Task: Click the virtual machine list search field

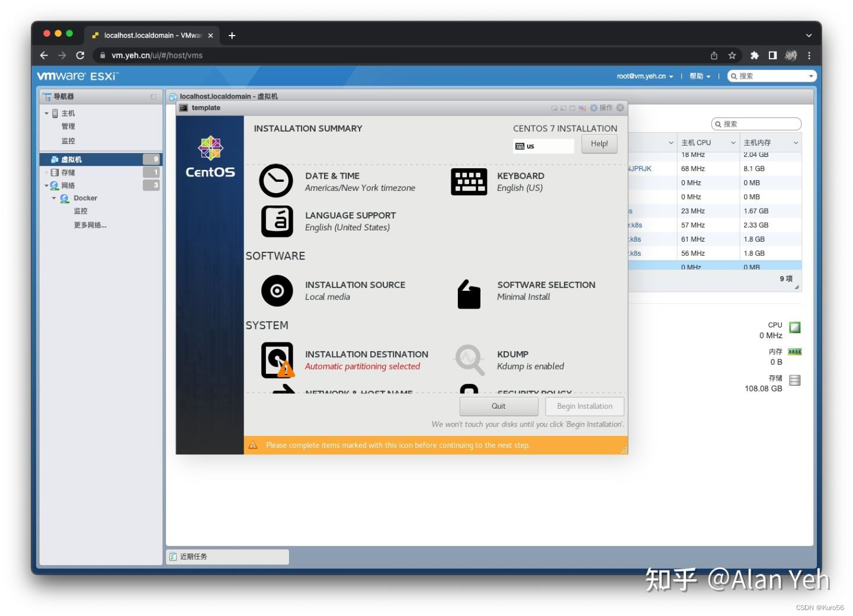Action: click(x=756, y=124)
